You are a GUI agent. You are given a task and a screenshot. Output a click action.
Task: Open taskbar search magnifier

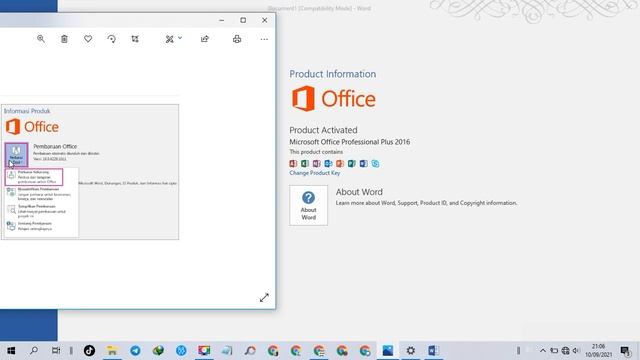tap(34, 351)
